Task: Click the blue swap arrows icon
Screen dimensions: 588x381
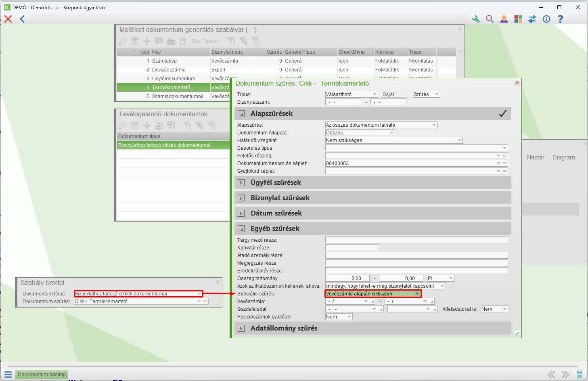Action: (532, 19)
